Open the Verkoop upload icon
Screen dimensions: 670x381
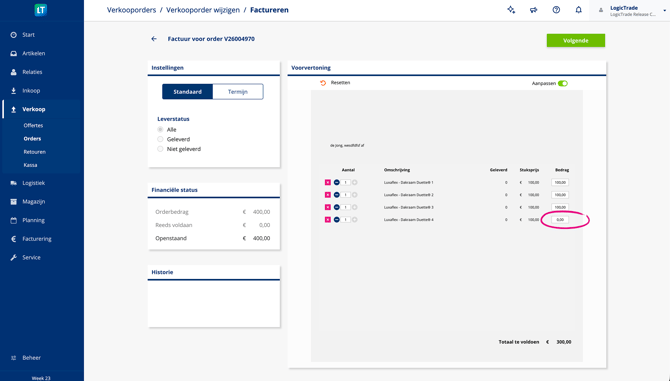(x=14, y=109)
